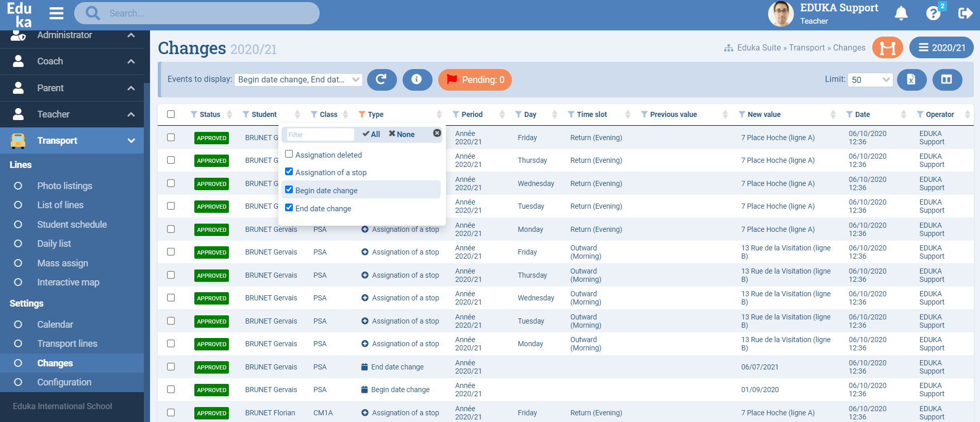Sort by the Status column arrows
The height and width of the screenshot is (422, 980).
229,114
